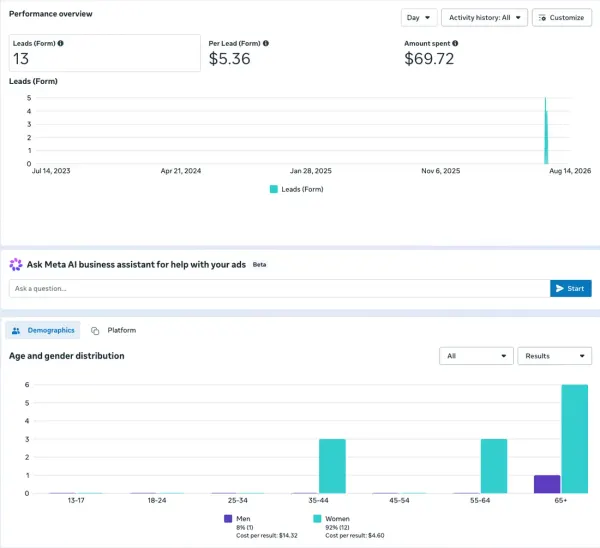Click the Performance overview heading
Viewport: 600px width, 548px height.
(x=51, y=14)
